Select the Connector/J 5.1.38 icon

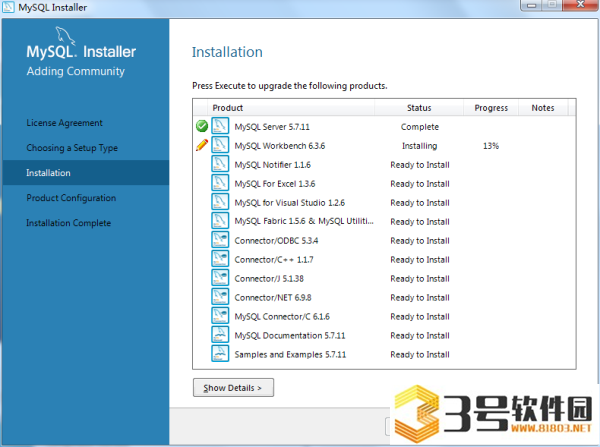[x=220, y=278]
